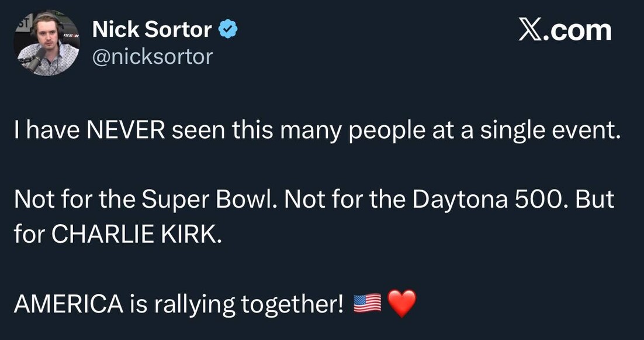Click the X logo in the corner
The height and width of the screenshot is (340, 644).
pos(529,30)
